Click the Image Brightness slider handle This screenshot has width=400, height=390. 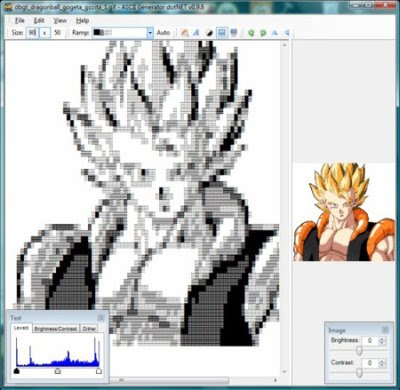(x=359, y=350)
